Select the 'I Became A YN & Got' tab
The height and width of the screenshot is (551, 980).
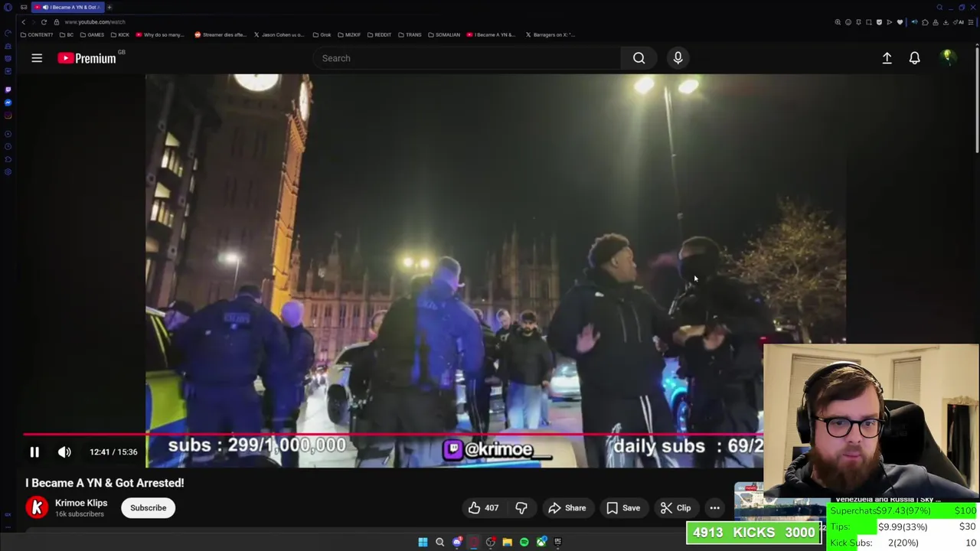68,8
